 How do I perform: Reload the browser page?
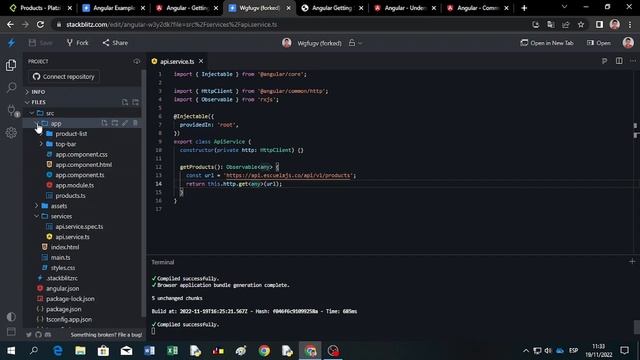coord(40,24)
